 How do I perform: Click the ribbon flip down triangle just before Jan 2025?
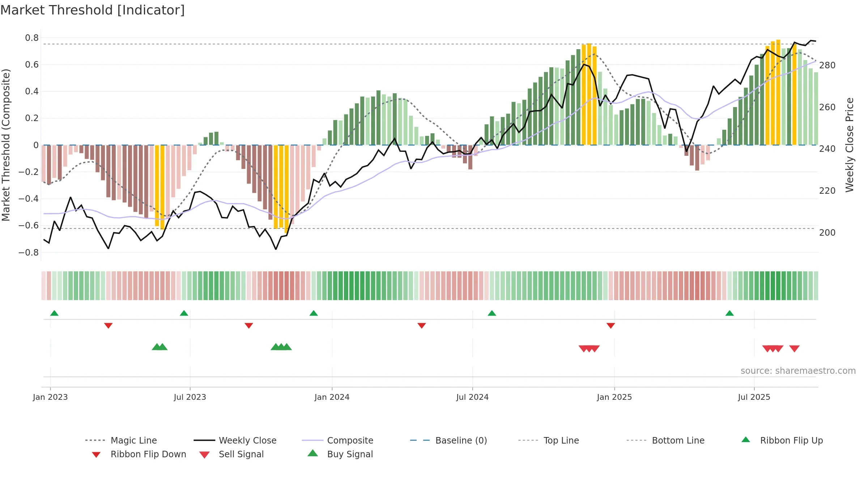point(610,326)
